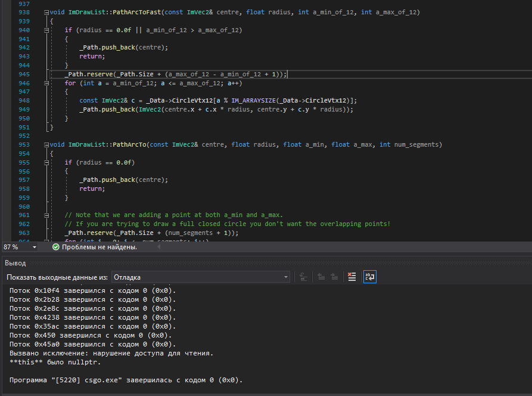Collapse the if block at line 955

[x=46, y=163]
